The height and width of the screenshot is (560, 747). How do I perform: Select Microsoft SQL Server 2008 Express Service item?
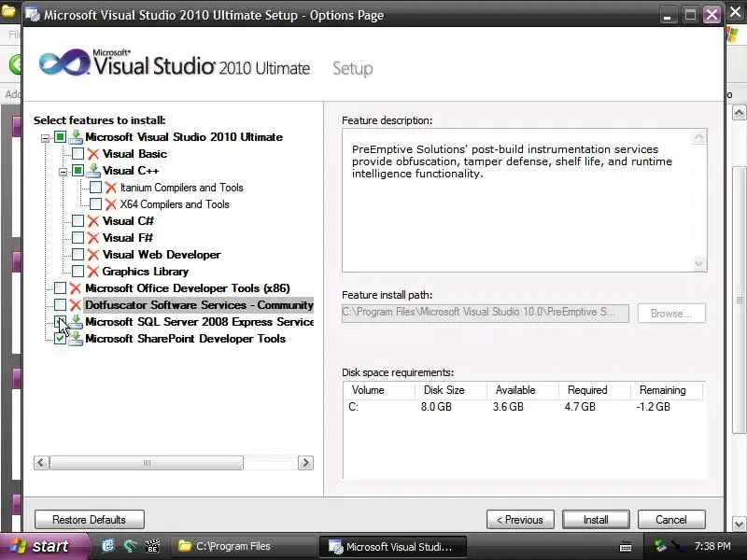pyautogui.click(x=199, y=322)
